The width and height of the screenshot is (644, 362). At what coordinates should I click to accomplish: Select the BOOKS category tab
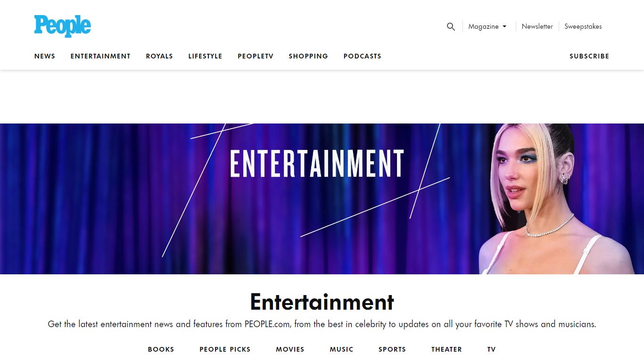point(161,349)
